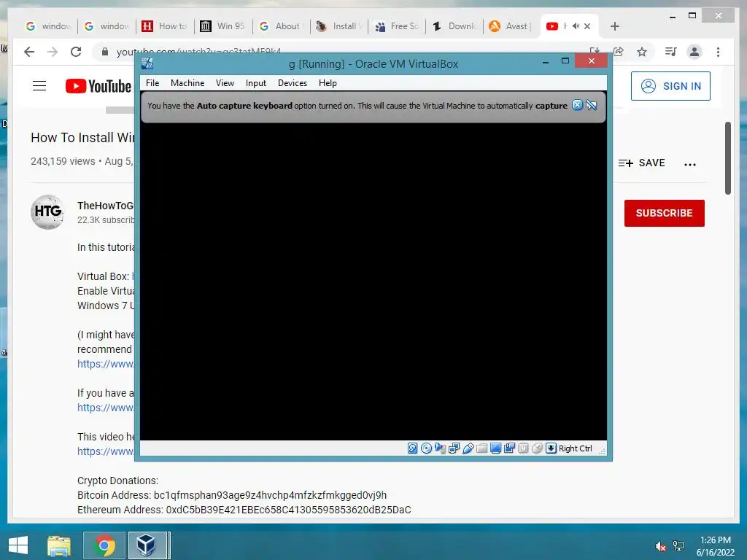Open the Windows Start button
Viewport: 747px width, 560px height.
pos(18,545)
